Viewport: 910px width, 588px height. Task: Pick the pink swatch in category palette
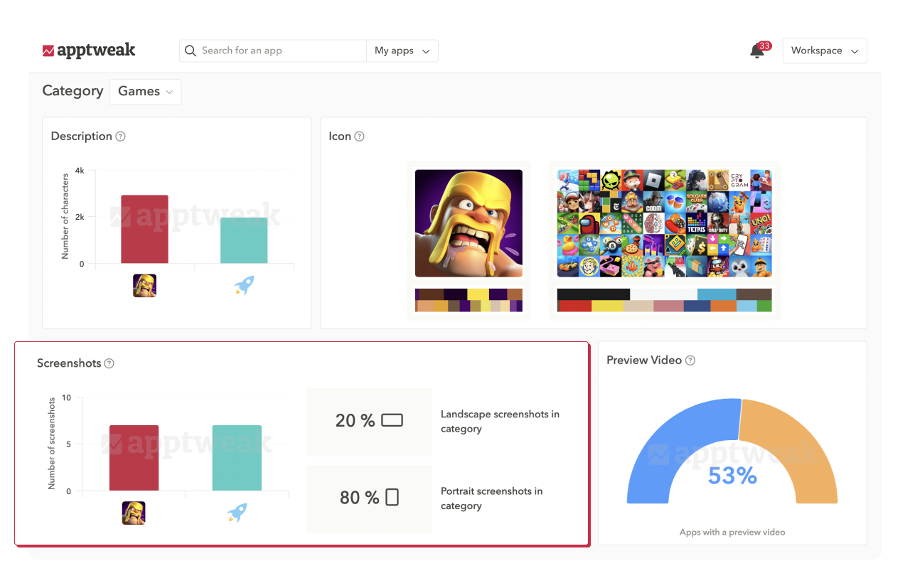coord(668,306)
